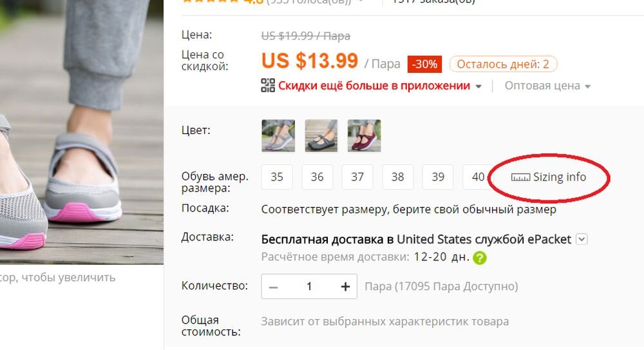Select the dark grey shoe color thumbnail
The image size is (644, 350).
click(321, 136)
